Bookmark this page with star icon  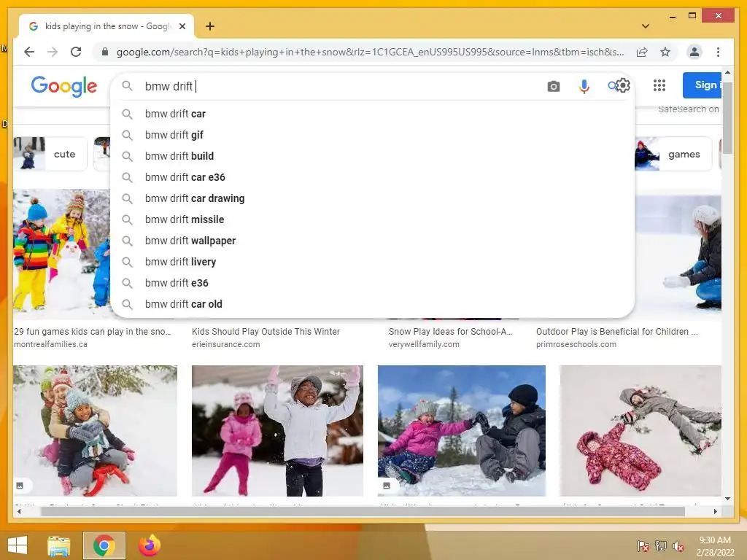pyautogui.click(x=665, y=52)
